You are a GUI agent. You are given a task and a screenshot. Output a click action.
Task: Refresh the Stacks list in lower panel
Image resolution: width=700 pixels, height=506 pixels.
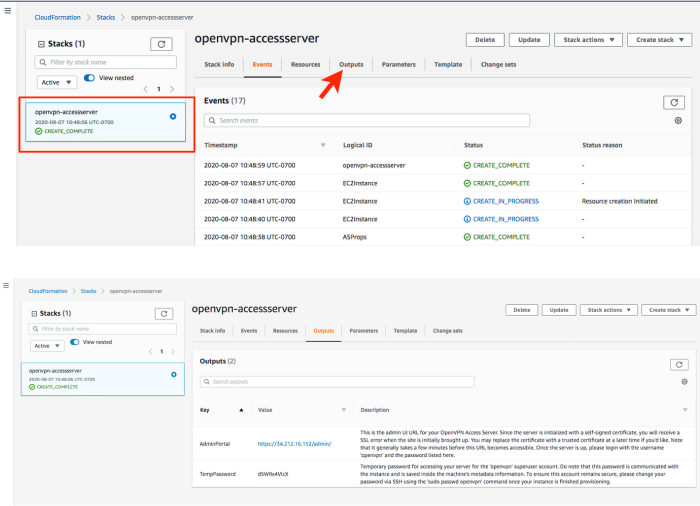pos(164,314)
